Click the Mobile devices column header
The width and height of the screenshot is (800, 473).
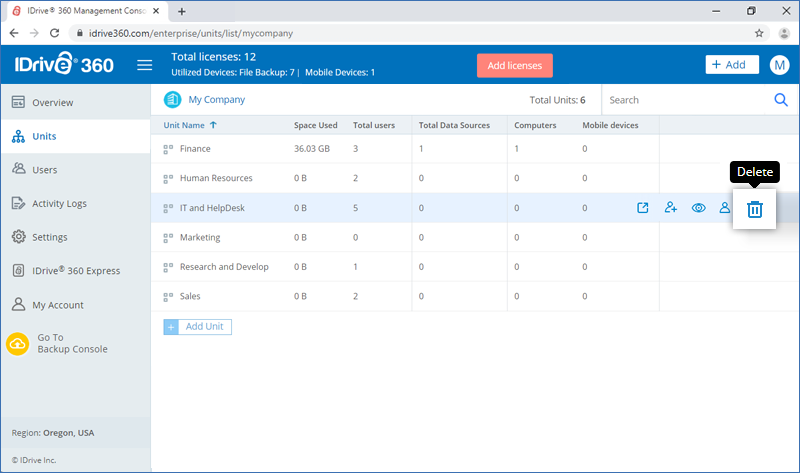tap(610, 125)
